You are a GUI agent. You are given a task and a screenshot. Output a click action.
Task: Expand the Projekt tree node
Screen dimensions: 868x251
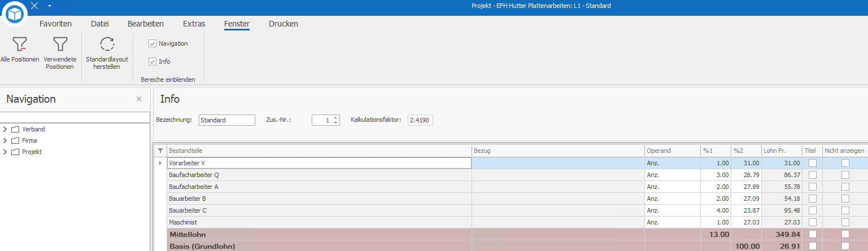coord(5,152)
